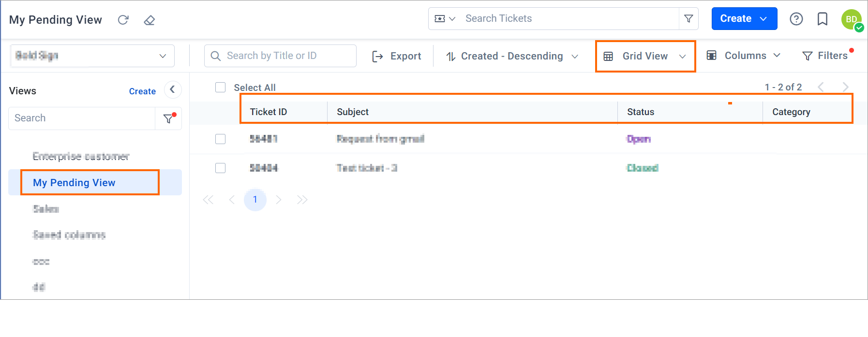Viewport: 868px width, 337px height.
Task: Click the Create blue button
Action: [x=744, y=19]
